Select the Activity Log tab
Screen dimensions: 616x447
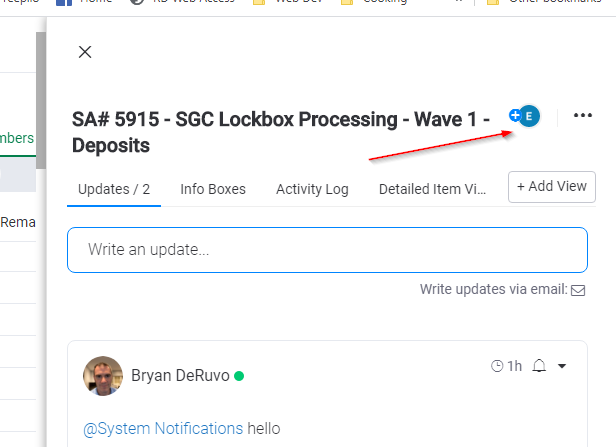point(312,189)
